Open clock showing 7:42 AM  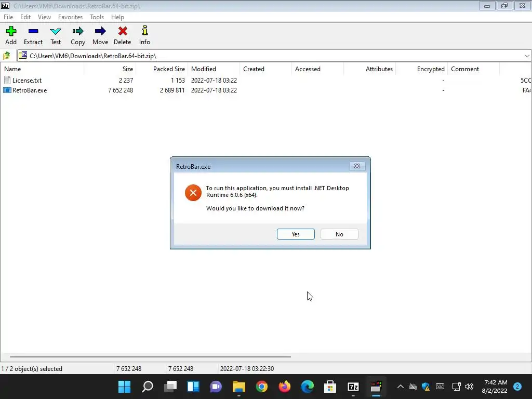[x=495, y=387]
